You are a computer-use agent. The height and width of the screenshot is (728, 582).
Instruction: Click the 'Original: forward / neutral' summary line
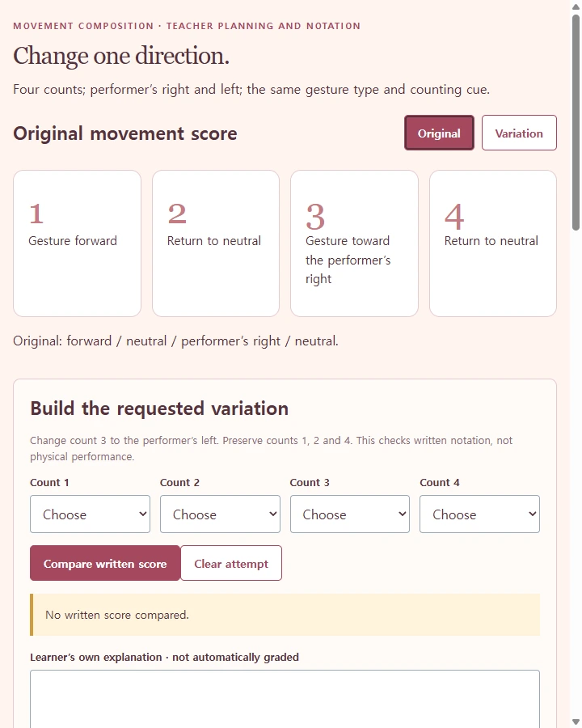(x=176, y=341)
